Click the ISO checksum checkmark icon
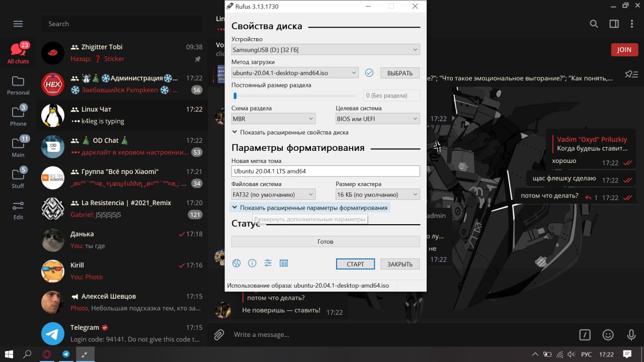Image resolution: width=644 pixels, height=362 pixels. point(369,73)
